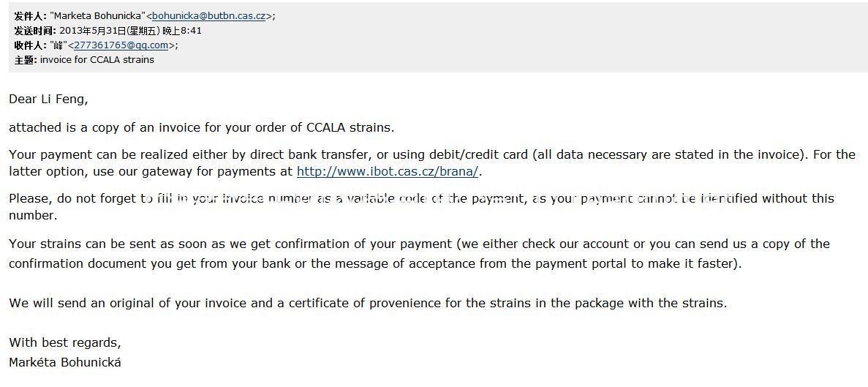This screenshot has width=868, height=387.
Task: Click paragraph starting "Your strains can be sent"
Action: 419,244
